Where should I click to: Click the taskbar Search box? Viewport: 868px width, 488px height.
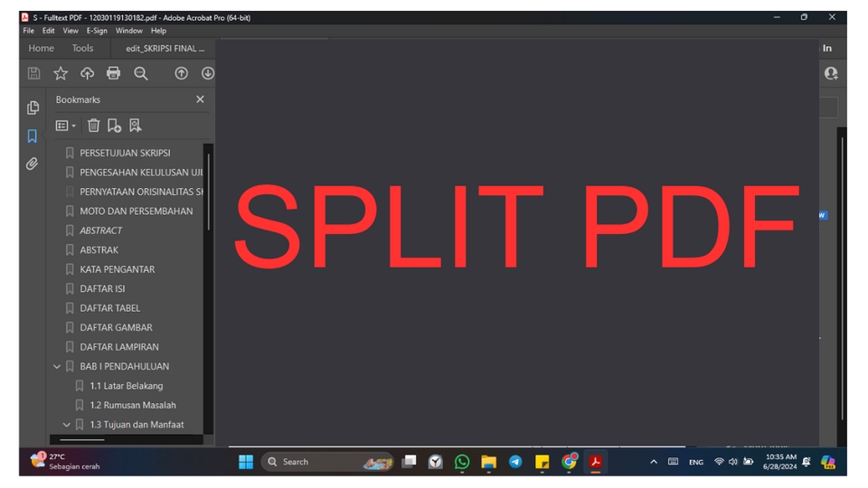coord(327,462)
